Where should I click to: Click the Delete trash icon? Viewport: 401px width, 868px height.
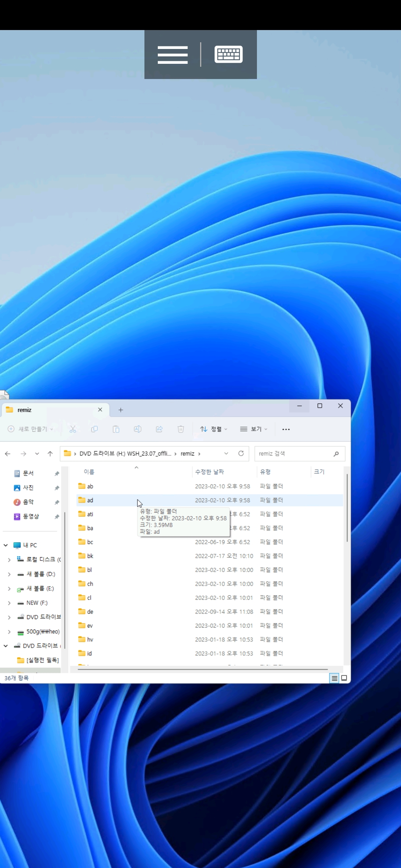tap(181, 429)
